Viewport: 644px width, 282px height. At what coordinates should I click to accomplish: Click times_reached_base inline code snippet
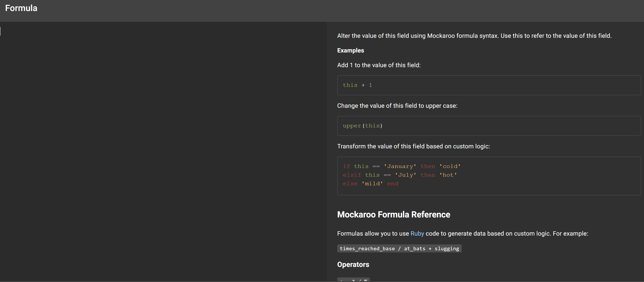coord(399,249)
